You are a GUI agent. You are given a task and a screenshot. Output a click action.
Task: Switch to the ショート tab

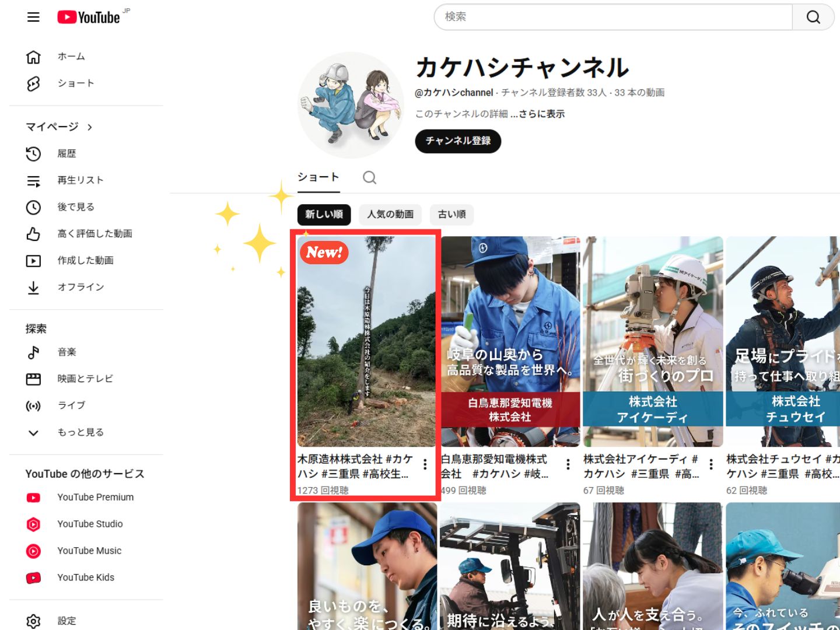(x=318, y=177)
